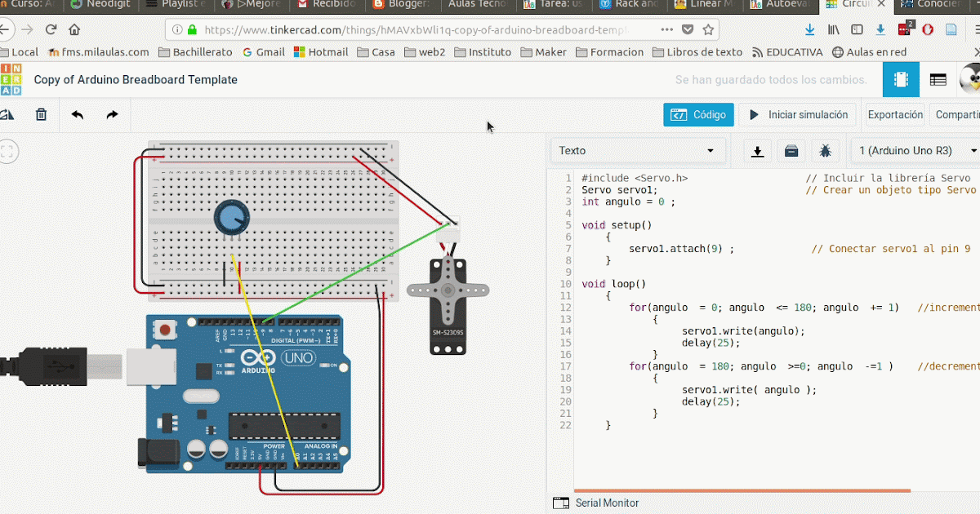Open the code libraries panel
This screenshot has height=514, width=980.
point(791,151)
